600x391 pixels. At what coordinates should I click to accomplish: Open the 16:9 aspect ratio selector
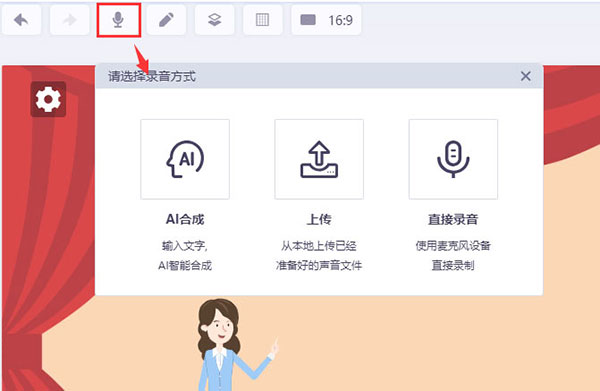click(x=326, y=20)
